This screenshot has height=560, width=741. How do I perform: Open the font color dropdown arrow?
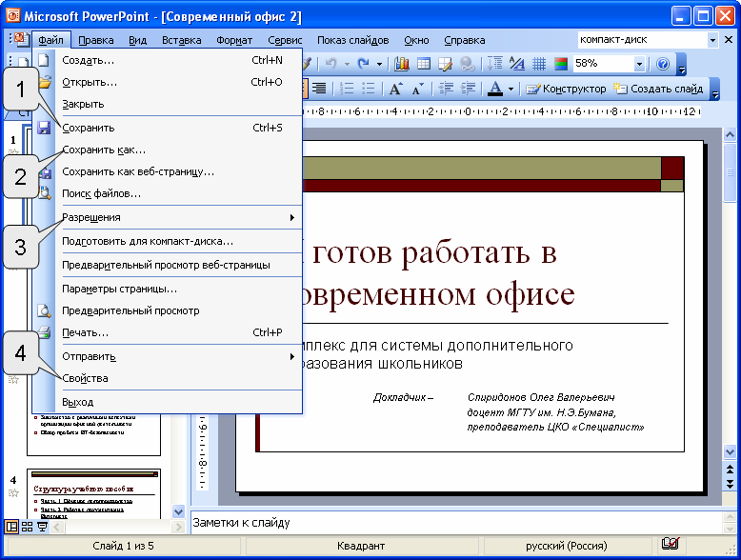click(x=511, y=89)
